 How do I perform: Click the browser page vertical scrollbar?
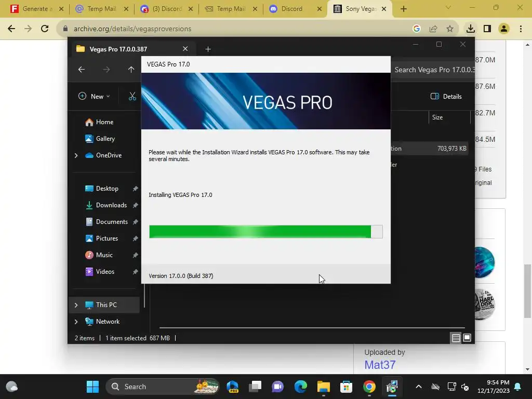click(527, 292)
